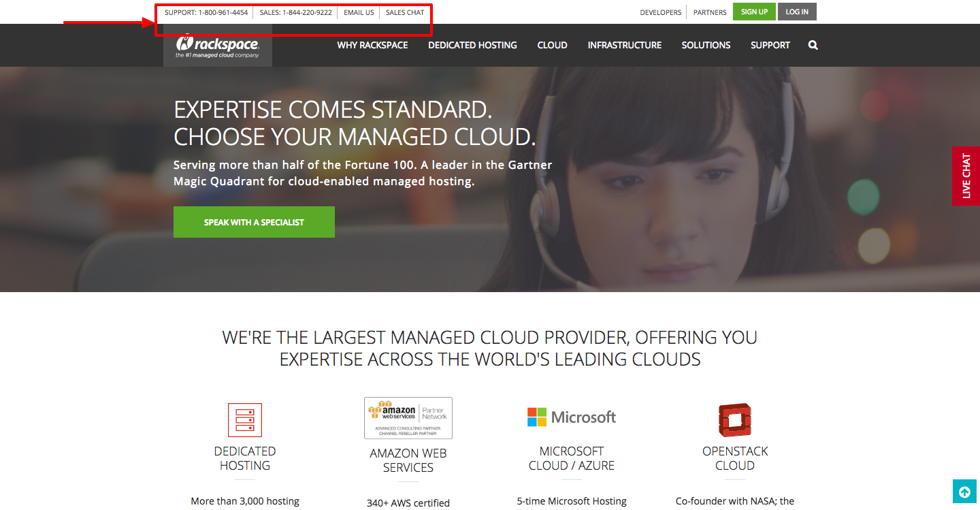Click the '5-time Microsoft Hosting' text
Screen dimensions: 980x510
[x=572, y=501]
